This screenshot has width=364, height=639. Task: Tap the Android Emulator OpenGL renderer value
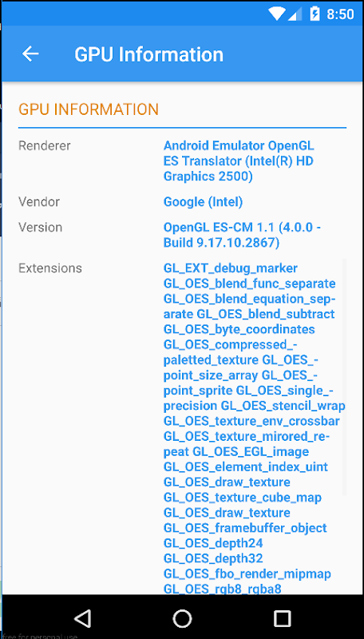(x=239, y=161)
